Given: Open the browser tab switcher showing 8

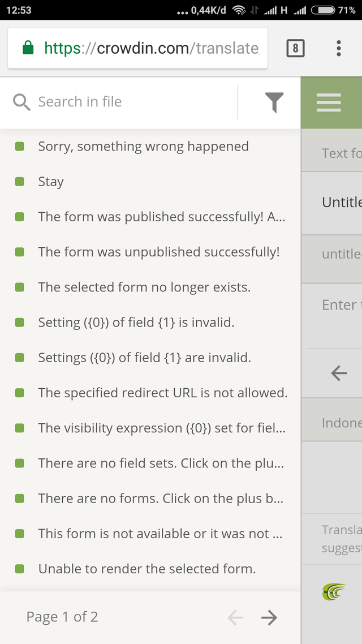Looking at the screenshot, I should click(295, 48).
